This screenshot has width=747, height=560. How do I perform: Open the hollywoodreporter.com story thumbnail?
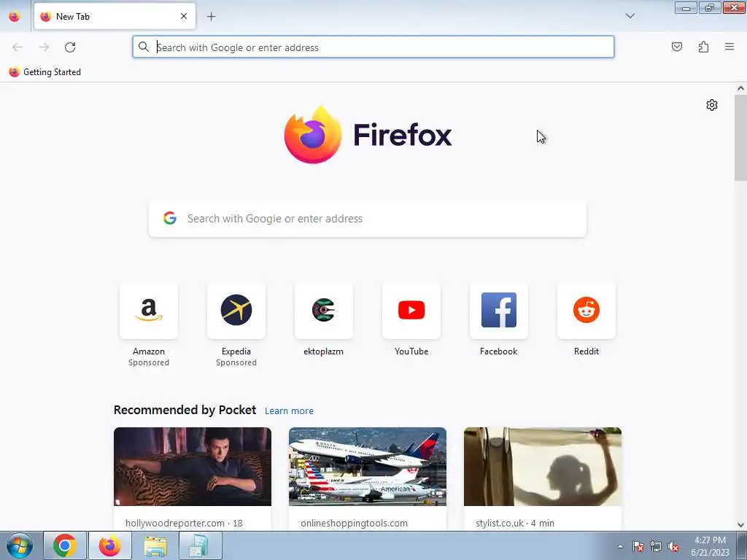point(193,466)
